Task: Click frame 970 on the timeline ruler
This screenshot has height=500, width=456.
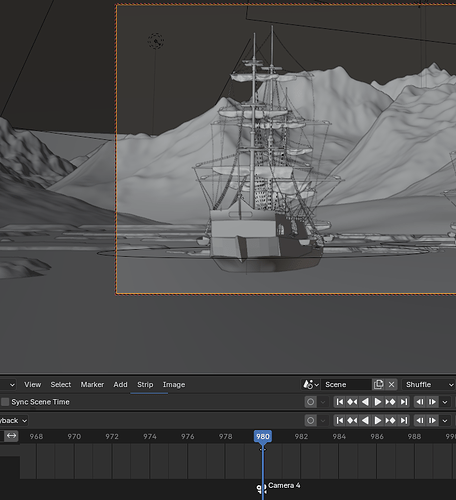Action: (74, 437)
